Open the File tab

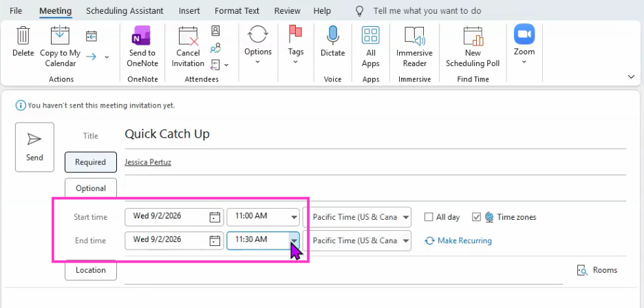tap(16, 11)
